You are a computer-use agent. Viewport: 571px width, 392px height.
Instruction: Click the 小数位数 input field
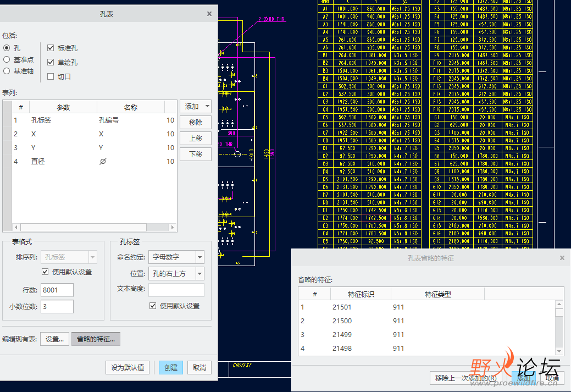pos(57,306)
